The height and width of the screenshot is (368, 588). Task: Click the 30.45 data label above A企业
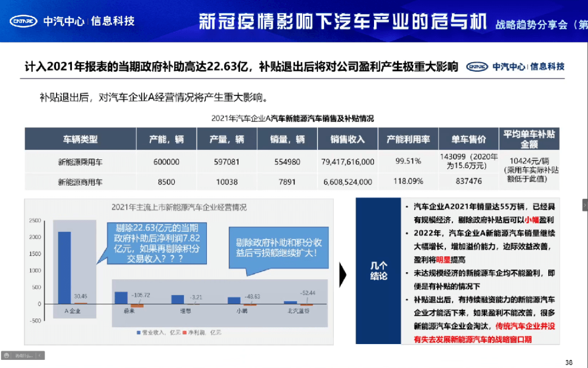pos(81,296)
